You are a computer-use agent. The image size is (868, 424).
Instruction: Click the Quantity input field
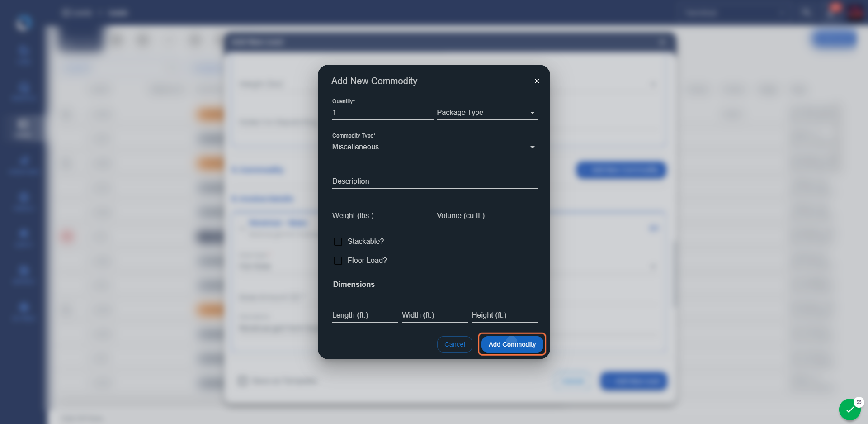point(382,113)
